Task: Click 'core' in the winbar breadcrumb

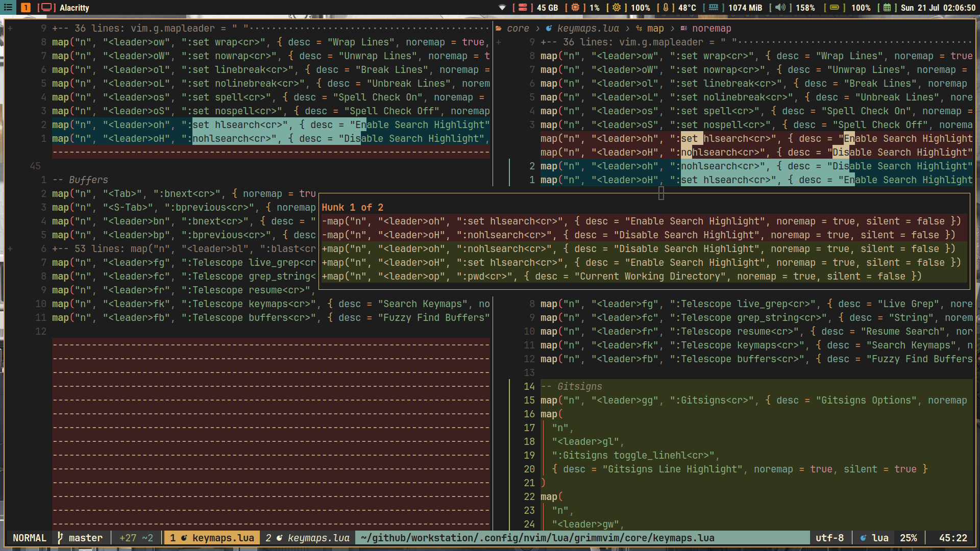Action: pyautogui.click(x=518, y=29)
